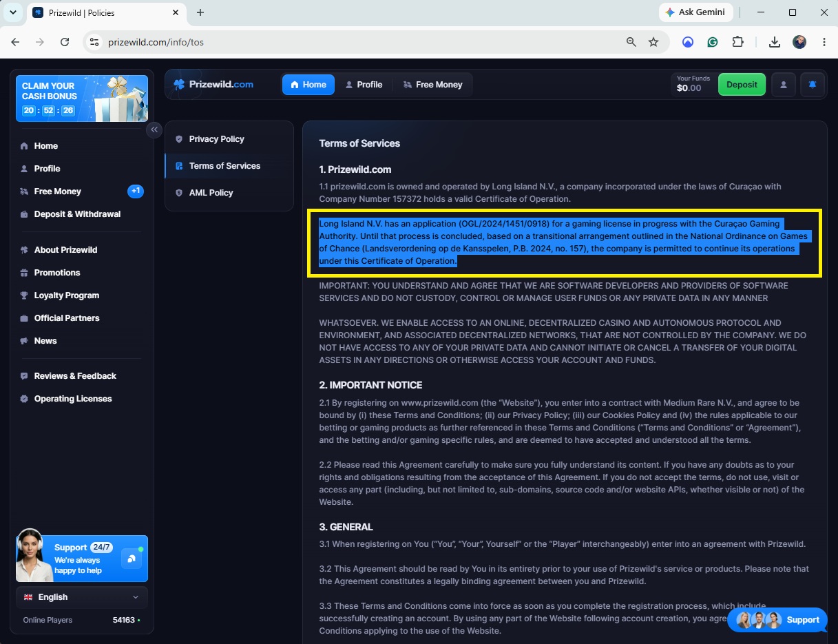The height and width of the screenshot is (644, 838).
Task: Open the Free Money tab in top navigation
Action: [432, 85]
